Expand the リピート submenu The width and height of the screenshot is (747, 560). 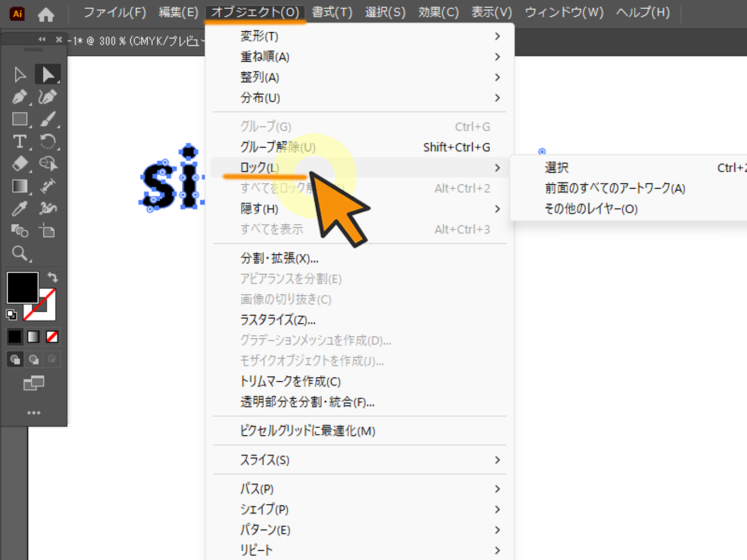click(360, 550)
